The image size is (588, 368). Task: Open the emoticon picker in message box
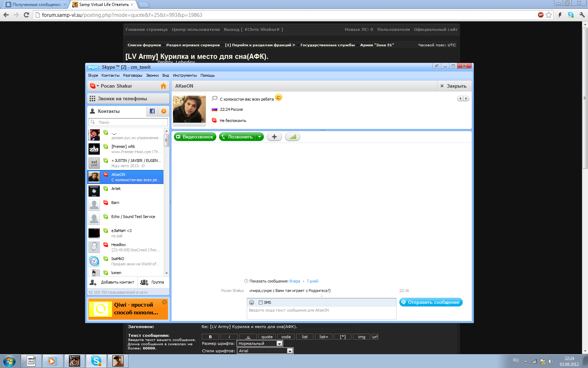point(252,302)
